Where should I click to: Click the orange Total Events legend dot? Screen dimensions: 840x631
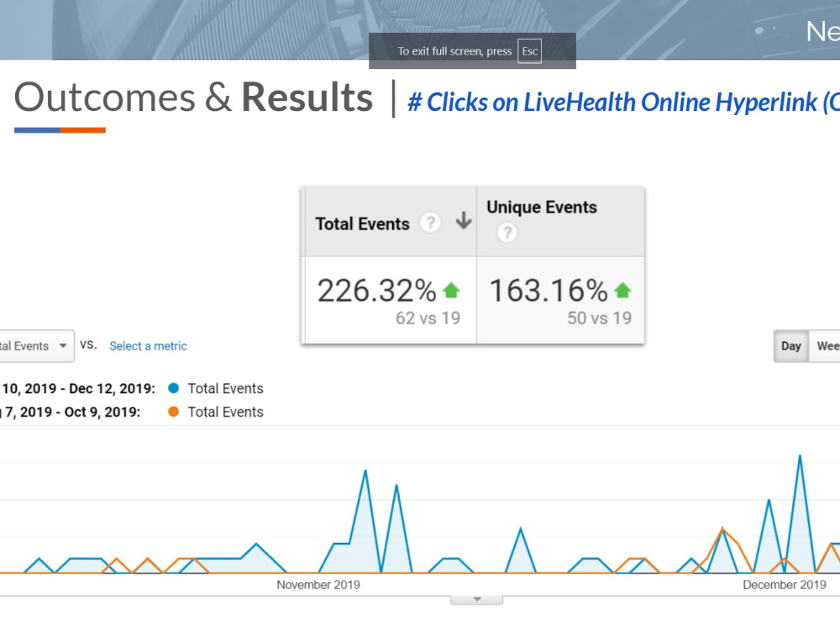(173, 412)
